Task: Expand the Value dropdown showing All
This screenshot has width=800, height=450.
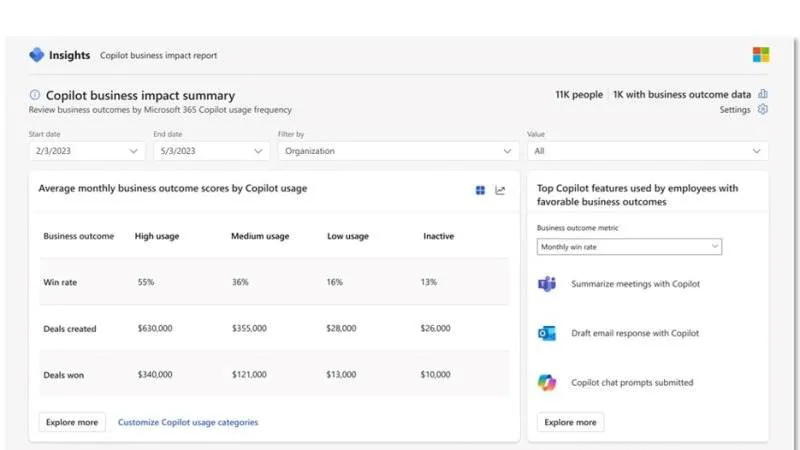Action: click(648, 151)
